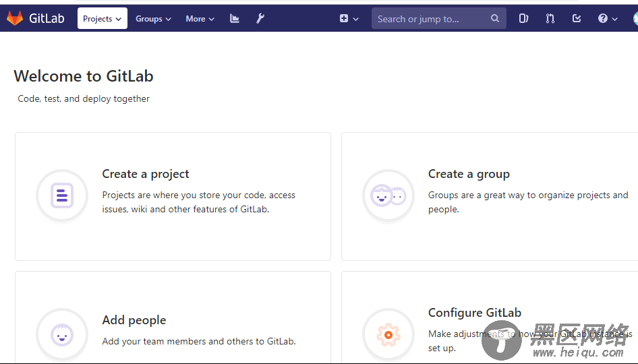Click the search magnifier icon
Image resolution: width=638 pixels, height=364 pixels.
495,18
